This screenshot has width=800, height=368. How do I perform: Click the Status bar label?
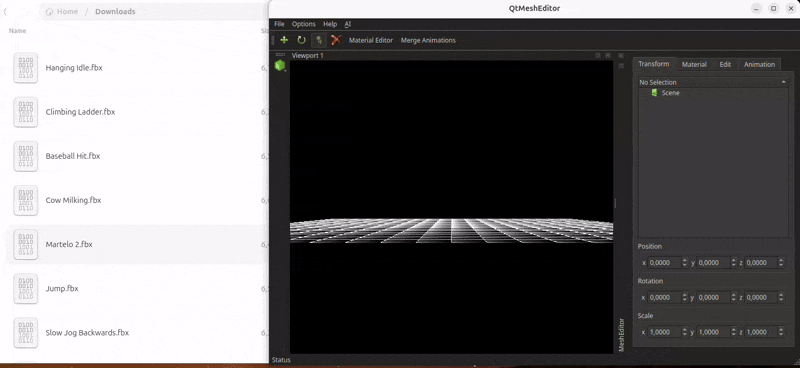pos(281,360)
